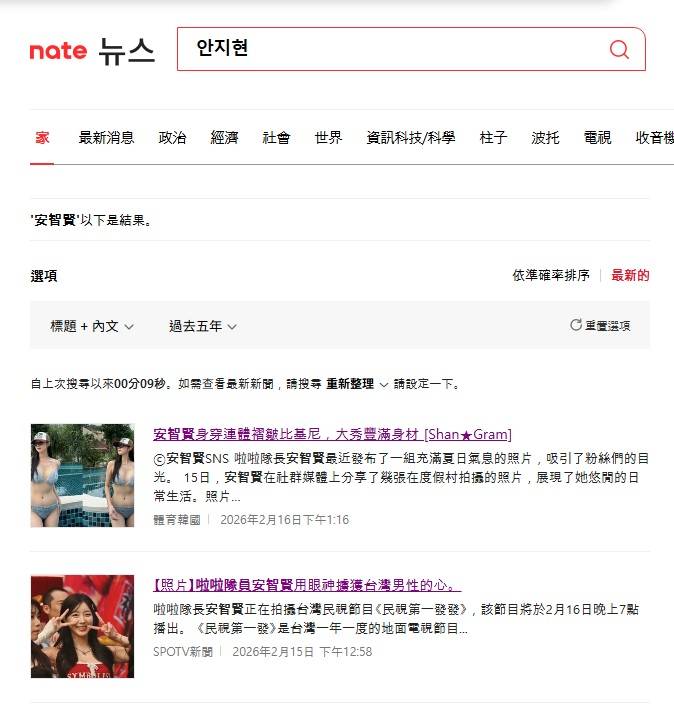Open the 【照片】啦啦隊員 article headline
674x723 pixels.
coord(307,585)
